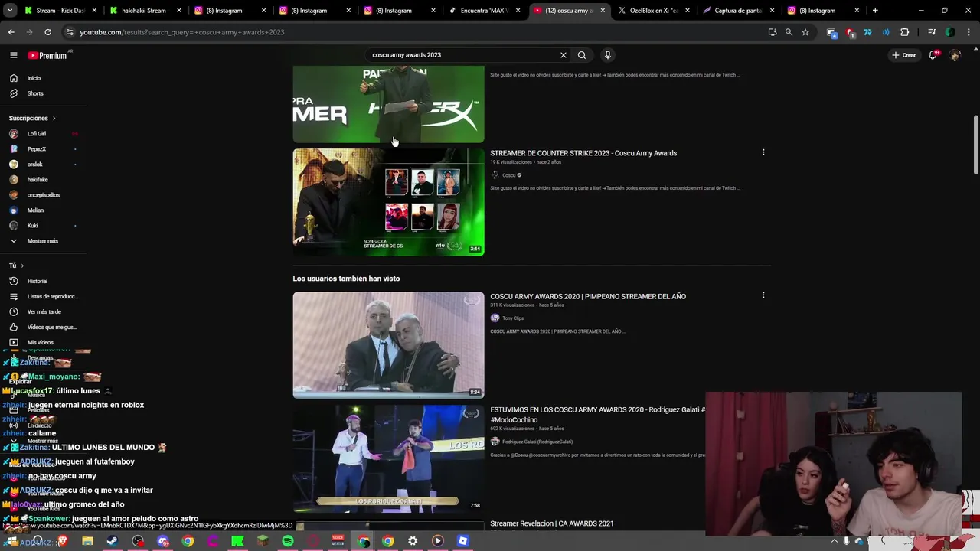
Task: Expand the Tú section
Action: coord(16,266)
